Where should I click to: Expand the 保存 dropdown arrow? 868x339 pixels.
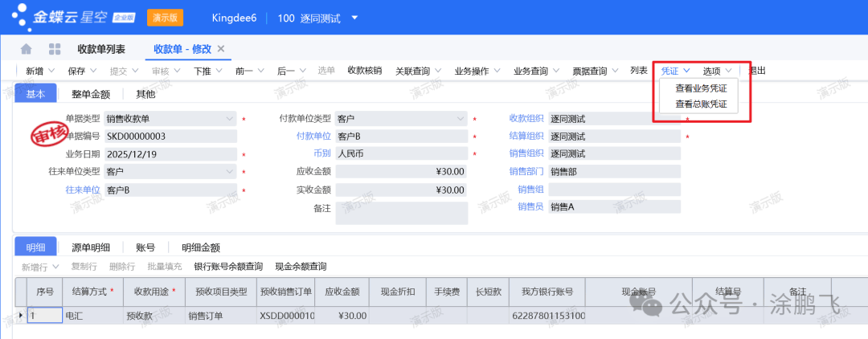pos(93,71)
